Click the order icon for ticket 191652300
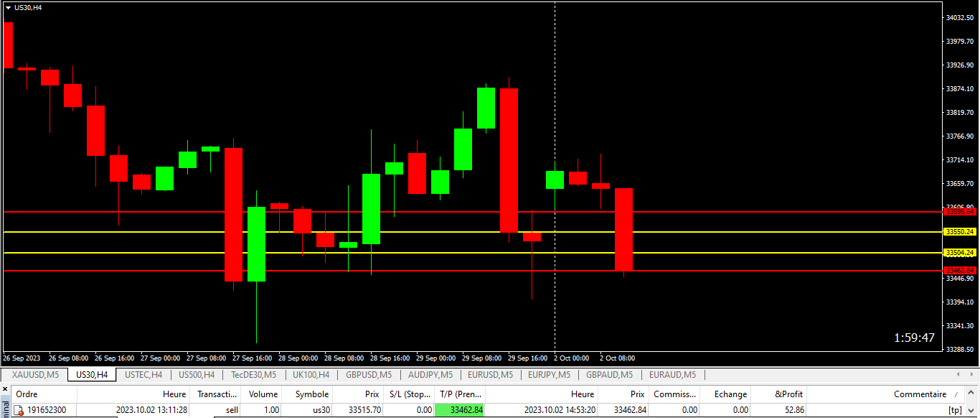The image size is (980, 418). (x=19, y=410)
